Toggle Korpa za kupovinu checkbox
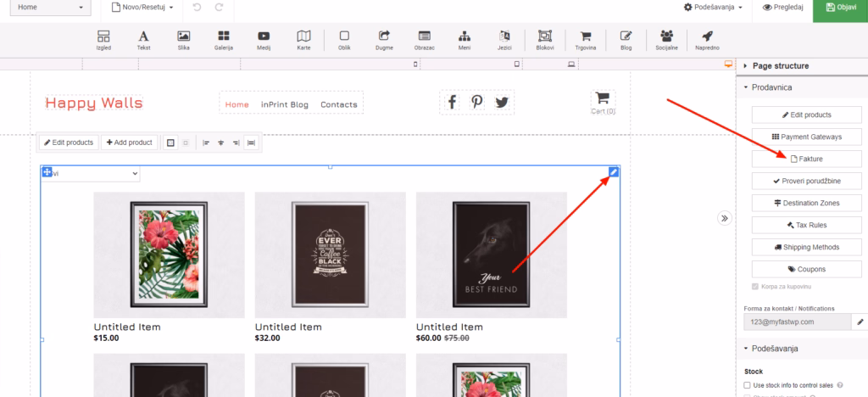Viewport: 868px width, 397px height. click(x=754, y=287)
